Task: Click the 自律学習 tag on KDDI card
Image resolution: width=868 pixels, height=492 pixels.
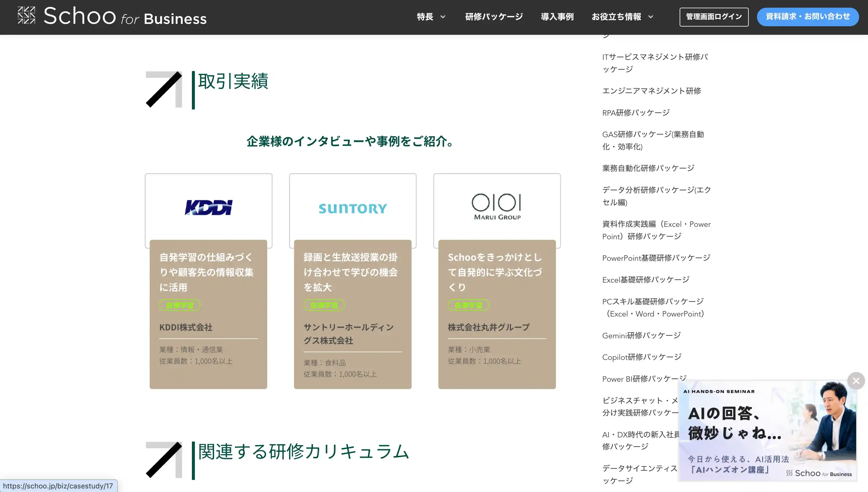Action: tap(180, 305)
